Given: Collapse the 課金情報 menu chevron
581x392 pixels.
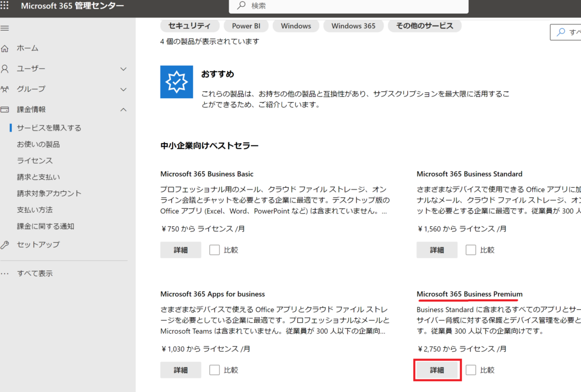Looking at the screenshot, I should (123, 109).
